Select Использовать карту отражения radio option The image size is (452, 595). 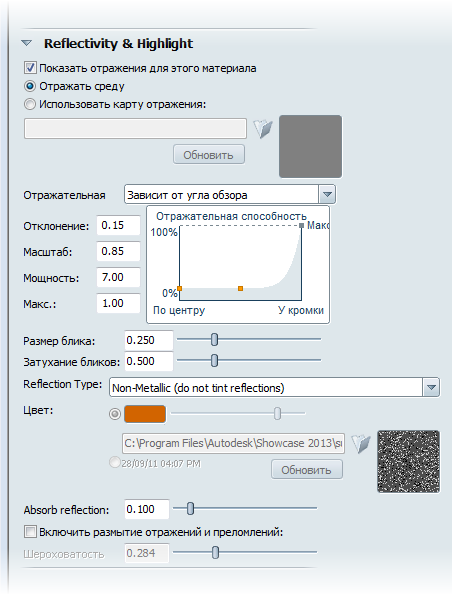point(30,104)
